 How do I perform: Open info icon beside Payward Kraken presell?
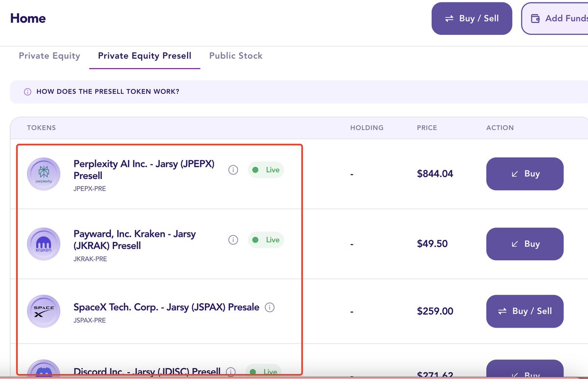pos(233,240)
